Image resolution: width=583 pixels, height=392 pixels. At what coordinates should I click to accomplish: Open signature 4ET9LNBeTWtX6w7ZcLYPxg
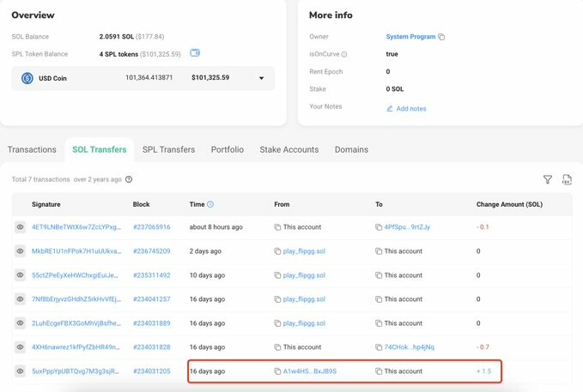(76, 227)
